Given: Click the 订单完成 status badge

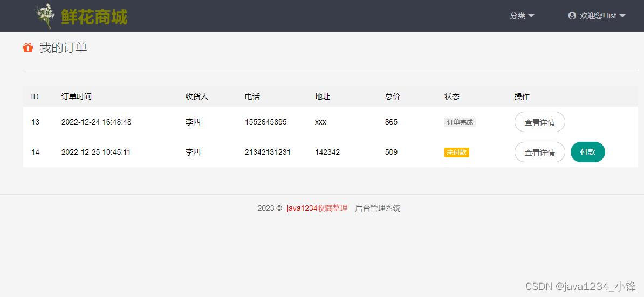Looking at the screenshot, I should point(460,122).
